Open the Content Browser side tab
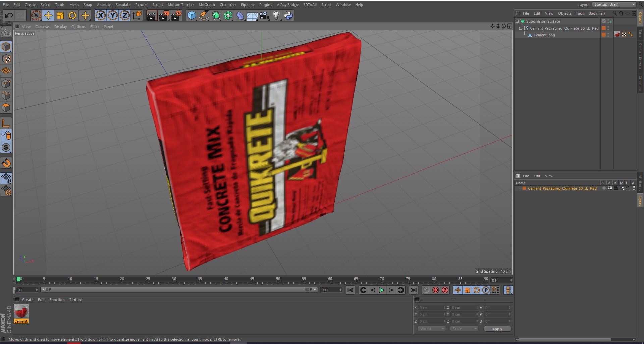644x344 pixels. pyautogui.click(x=640, y=56)
